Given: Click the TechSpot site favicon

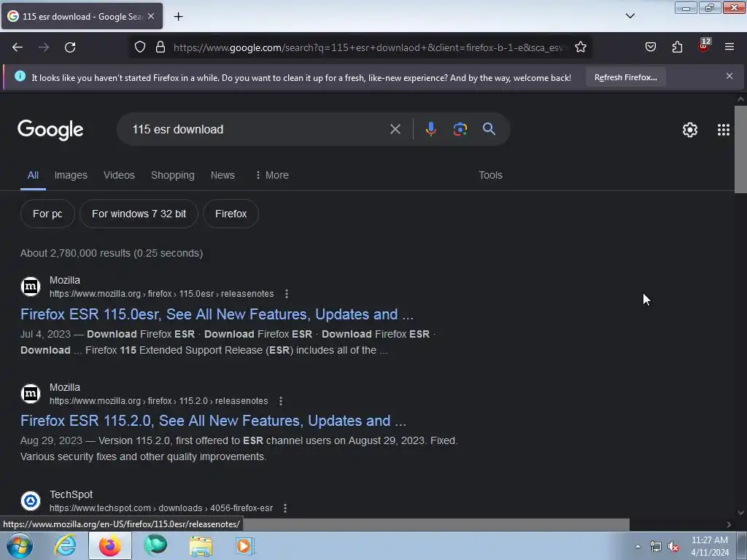Looking at the screenshot, I should pos(31,501).
